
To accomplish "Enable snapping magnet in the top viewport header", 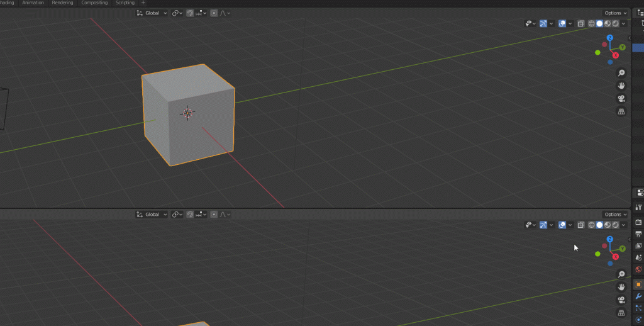I will [x=190, y=13].
